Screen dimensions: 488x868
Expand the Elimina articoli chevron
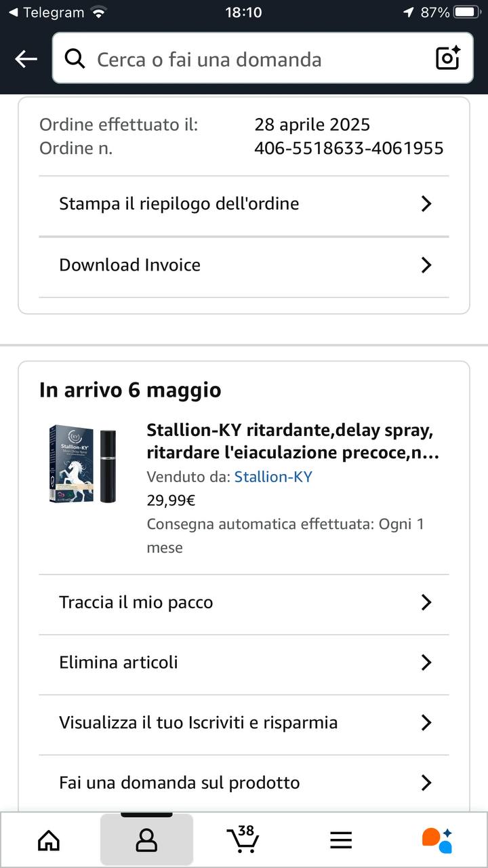[x=426, y=662]
